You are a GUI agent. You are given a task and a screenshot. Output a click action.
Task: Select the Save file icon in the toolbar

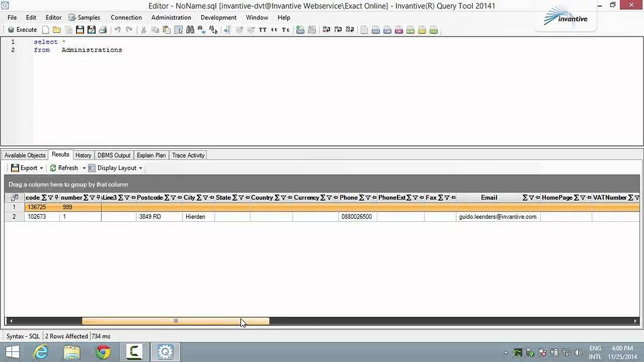(79, 29)
